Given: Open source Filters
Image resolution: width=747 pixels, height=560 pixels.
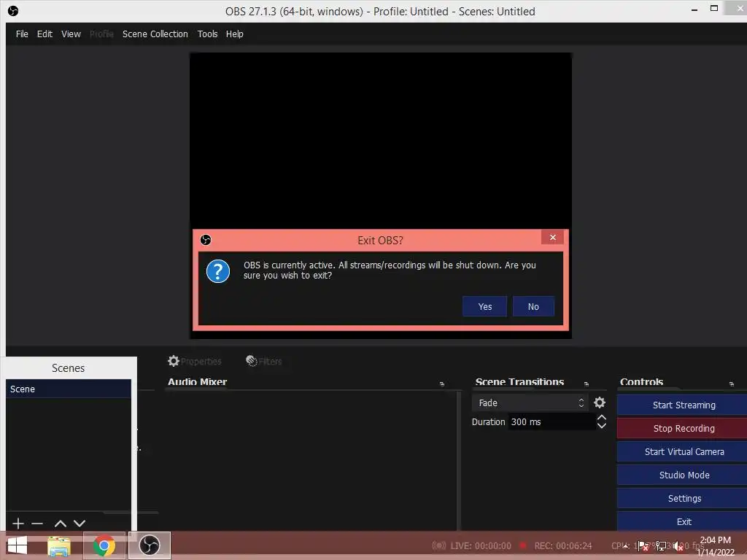Looking at the screenshot, I should [x=264, y=361].
